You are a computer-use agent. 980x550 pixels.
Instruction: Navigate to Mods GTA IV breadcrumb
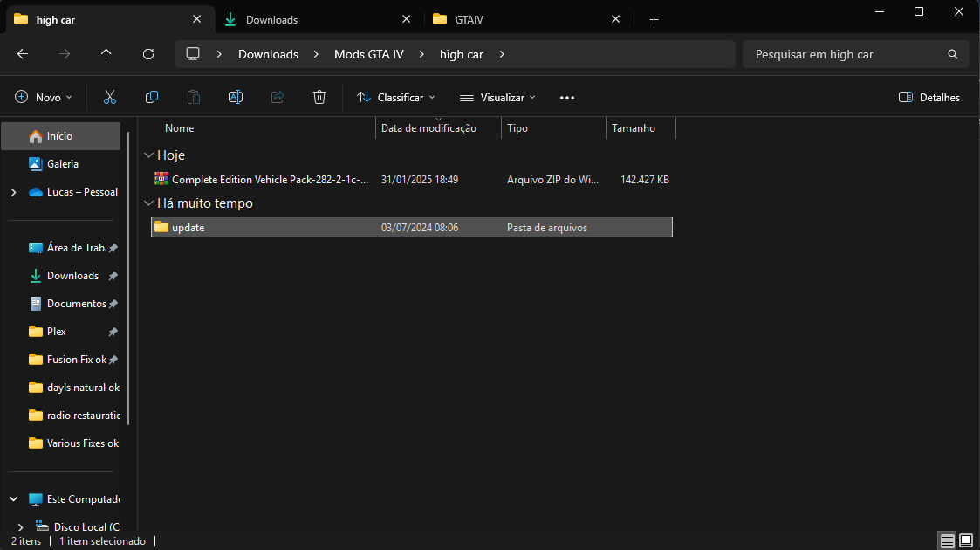[x=369, y=54]
